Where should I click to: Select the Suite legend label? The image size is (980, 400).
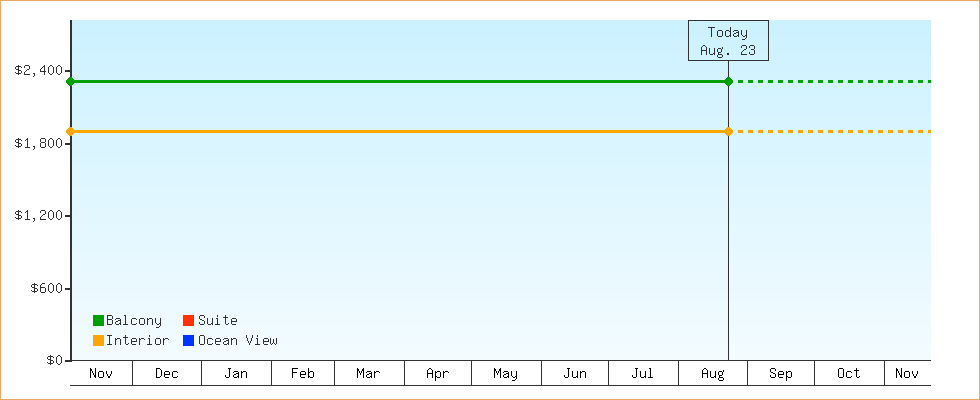218,321
